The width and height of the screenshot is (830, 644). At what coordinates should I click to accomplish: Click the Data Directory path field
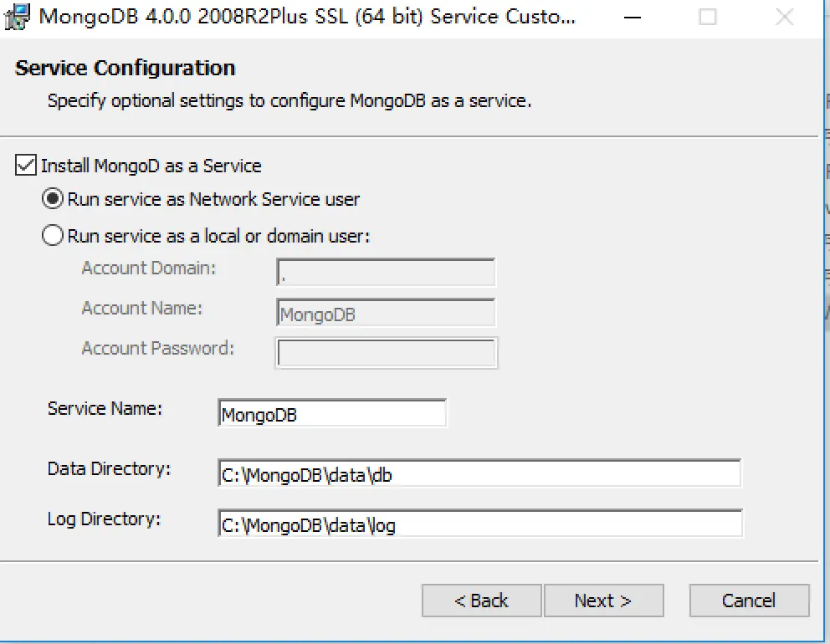click(479, 473)
